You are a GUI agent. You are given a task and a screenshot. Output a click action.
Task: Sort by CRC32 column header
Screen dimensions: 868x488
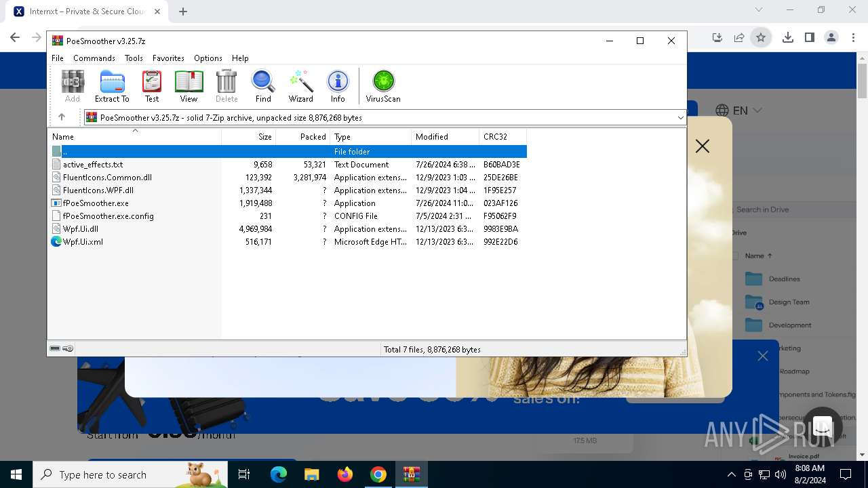point(503,137)
